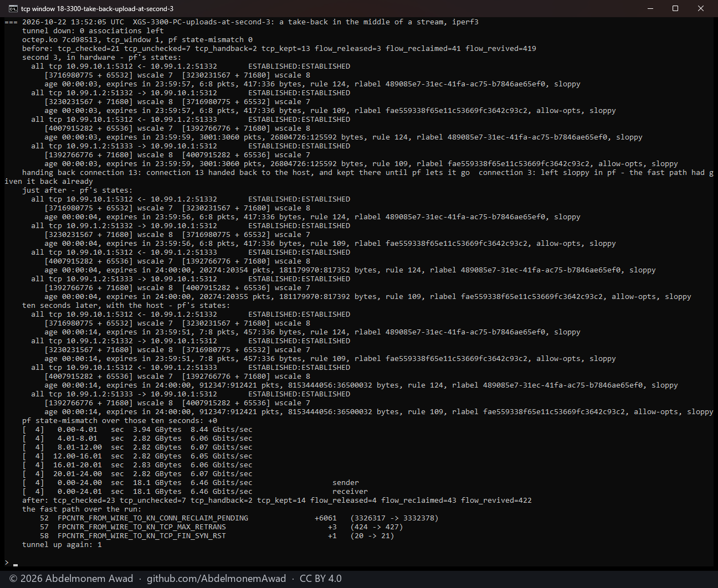Click the terminal icon in the title bar
Image resolution: width=718 pixels, height=588 pixels.
pos(13,8)
